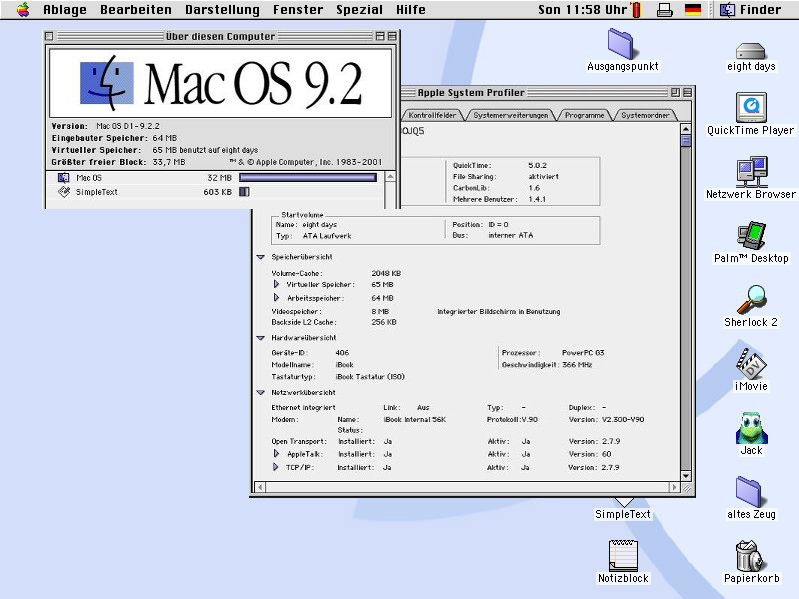
Task: Open the Netzwerk Browser icon
Action: pos(750,172)
